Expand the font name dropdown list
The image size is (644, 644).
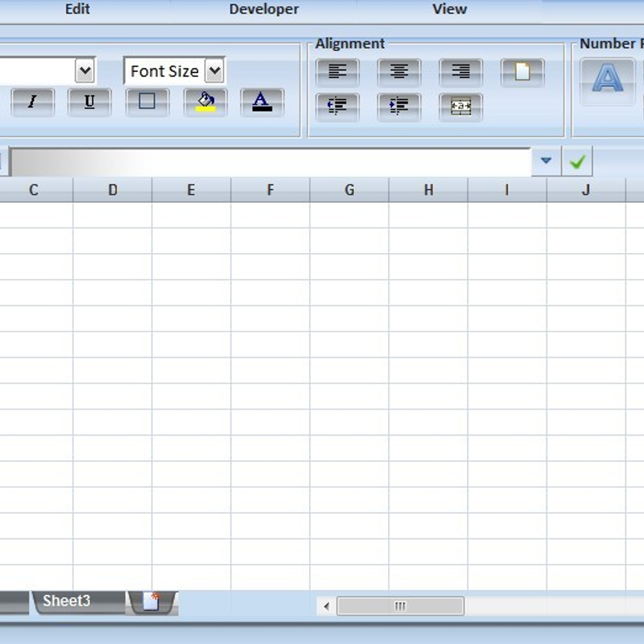(85, 71)
